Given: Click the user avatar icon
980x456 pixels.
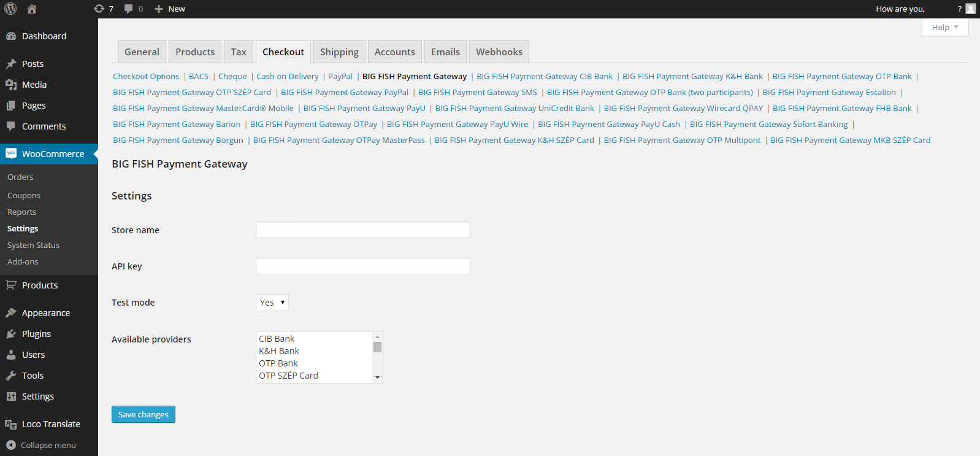Looking at the screenshot, I should tap(970, 9).
